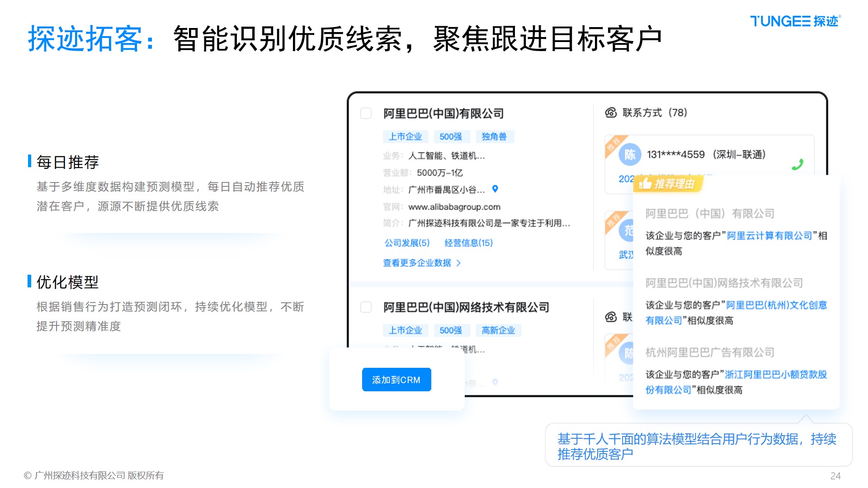Click the thumbs-up 推荐理由 badge
This screenshot has height=488, width=868.
click(667, 183)
